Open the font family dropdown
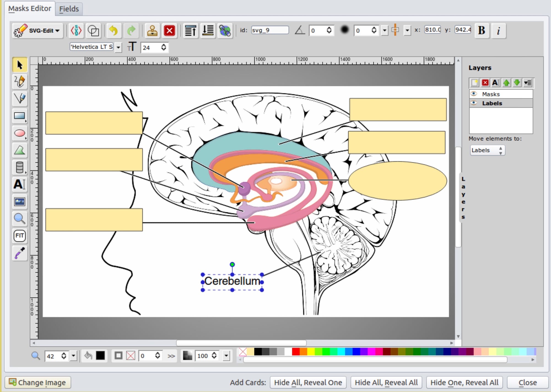Viewport: 551px width, 392px height. point(118,47)
